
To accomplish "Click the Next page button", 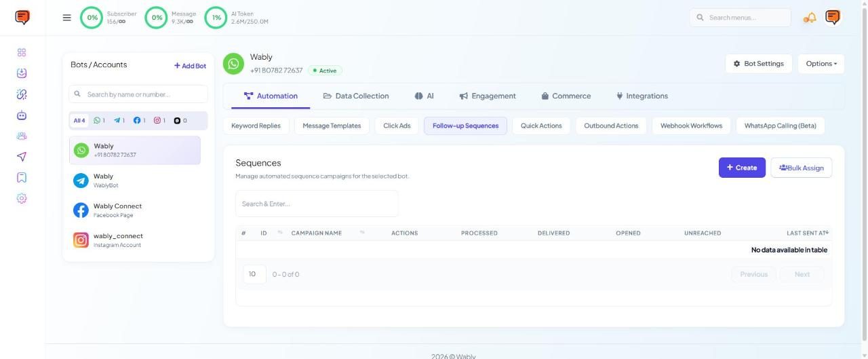I will (802, 274).
